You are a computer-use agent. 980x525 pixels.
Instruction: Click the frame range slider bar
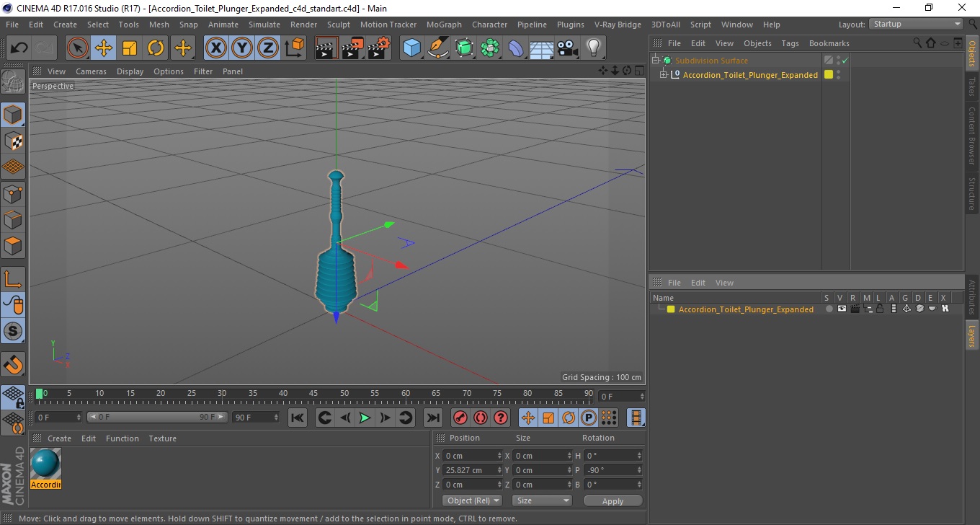[157, 417]
